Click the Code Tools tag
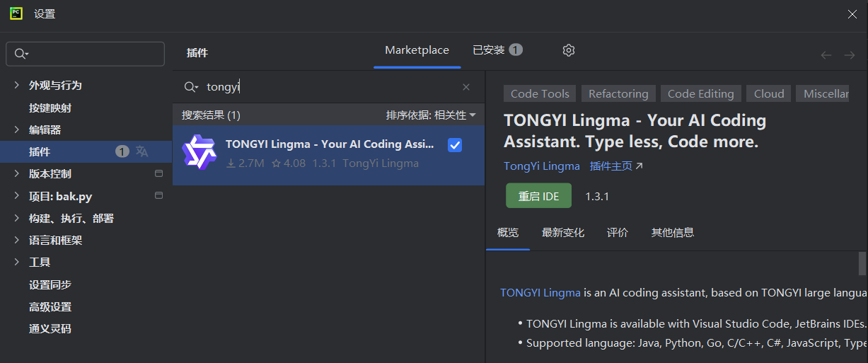Viewport: 868px width, 363px height. (x=540, y=93)
